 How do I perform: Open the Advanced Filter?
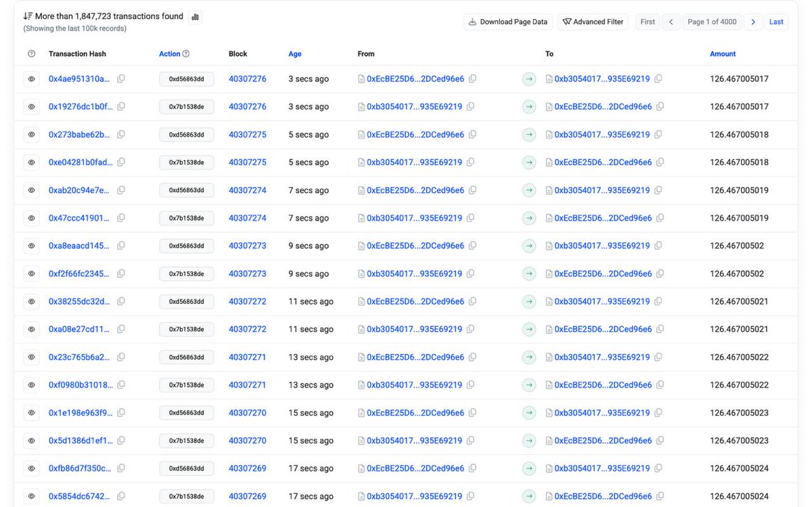[x=593, y=22]
